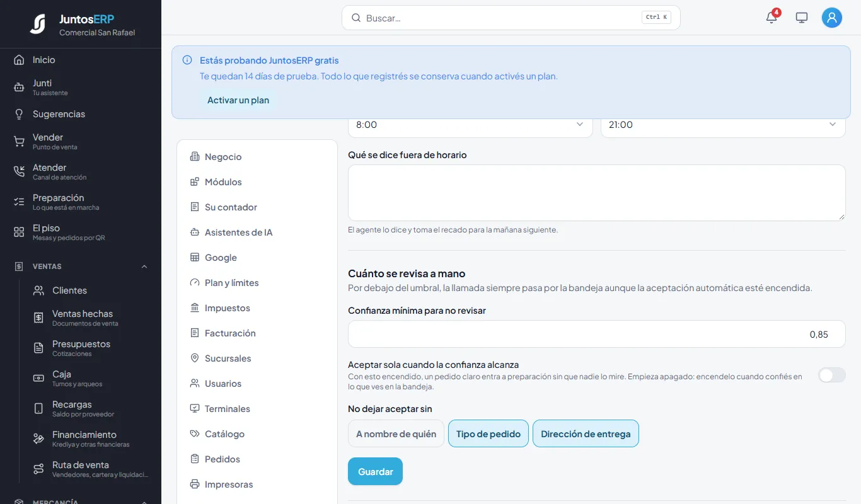Click the Sugerencias lightbulb icon

19,114
